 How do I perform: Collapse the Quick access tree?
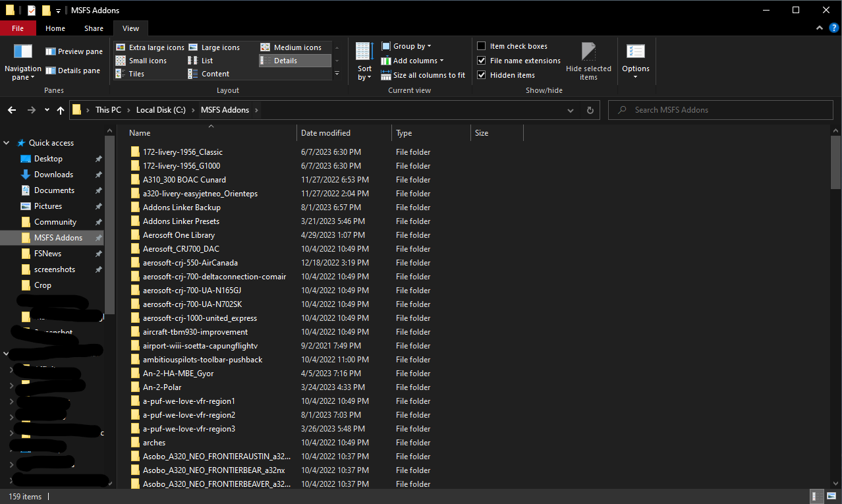coord(7,143)
